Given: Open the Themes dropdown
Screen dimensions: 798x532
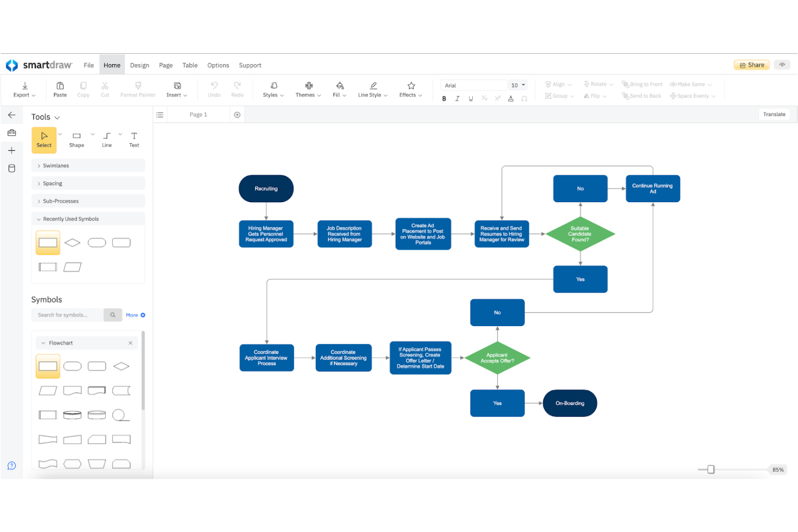Looking at the screenshot, I should (x=308, y=89).
